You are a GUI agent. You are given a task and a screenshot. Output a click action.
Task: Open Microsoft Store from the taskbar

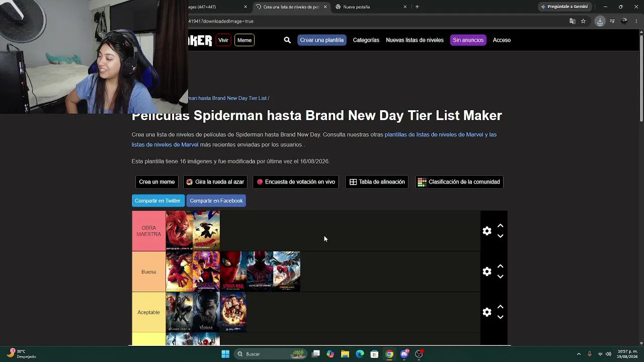point(374,354)
